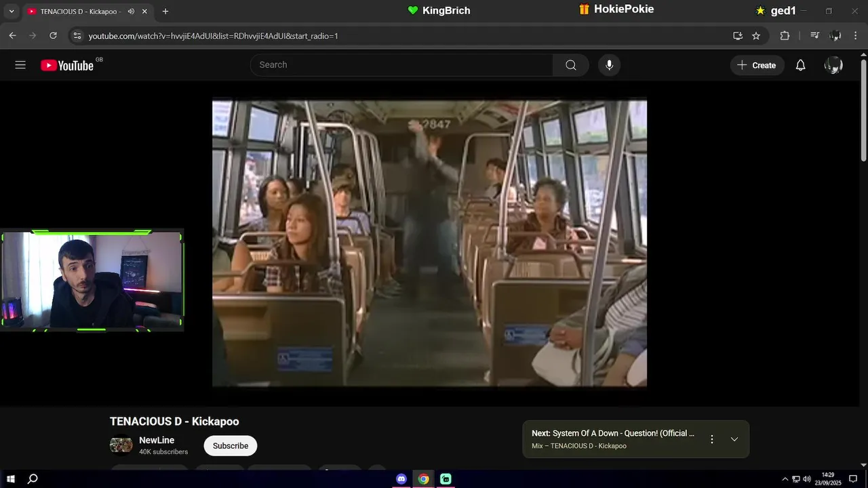This screenshot has width=868, height=488.
Task: Click Mix – TENACIOUS D - Kickapoo label
Action: click(579, 446)
